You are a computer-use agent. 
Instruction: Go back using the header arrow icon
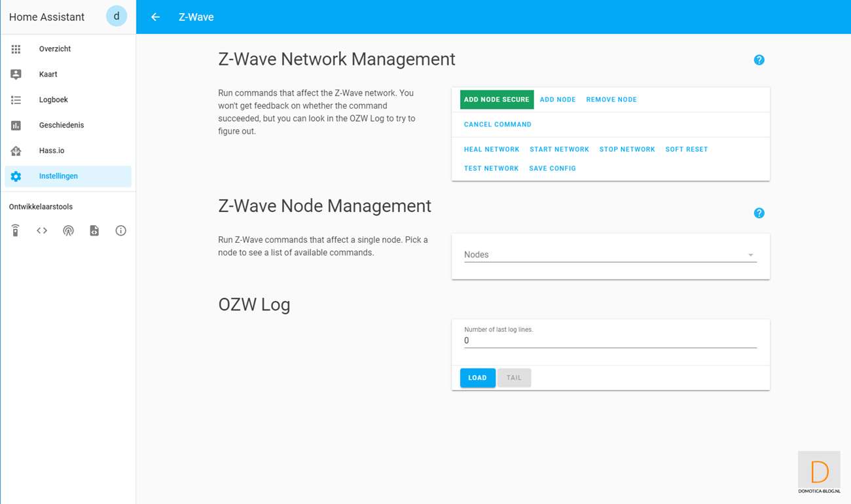tap(155, 17)
